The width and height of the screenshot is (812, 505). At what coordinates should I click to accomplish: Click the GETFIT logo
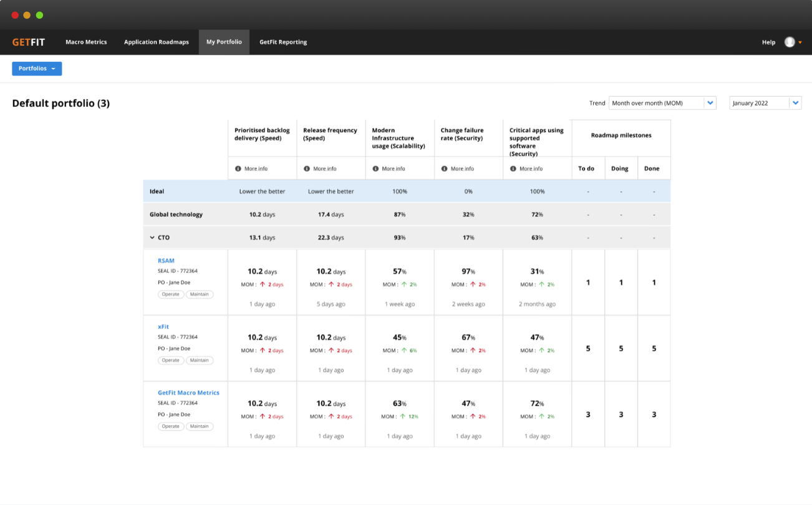click(28, 41)
